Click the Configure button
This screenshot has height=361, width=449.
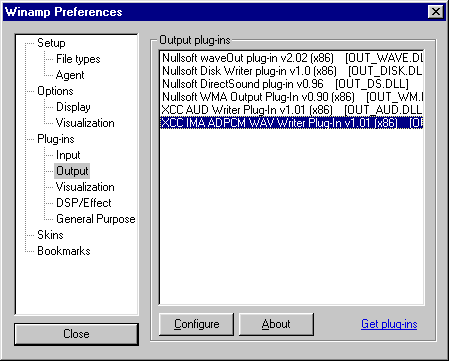(196, 324)
